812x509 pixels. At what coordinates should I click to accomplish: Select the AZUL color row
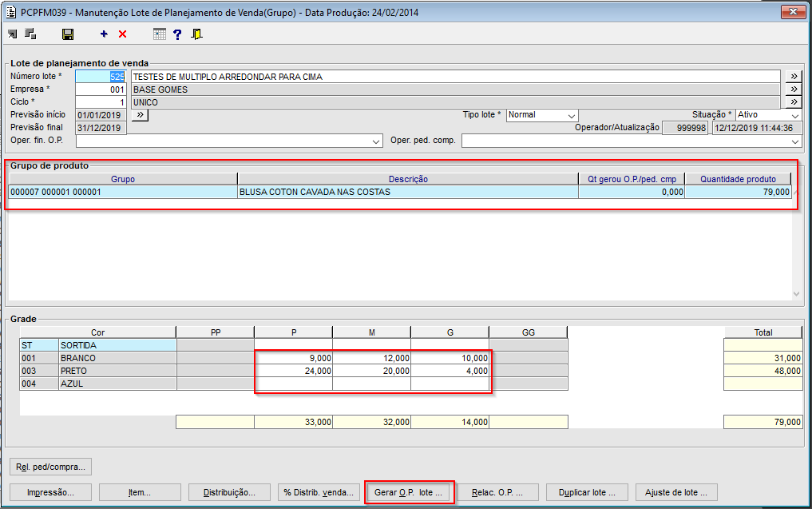coord(98,384)
